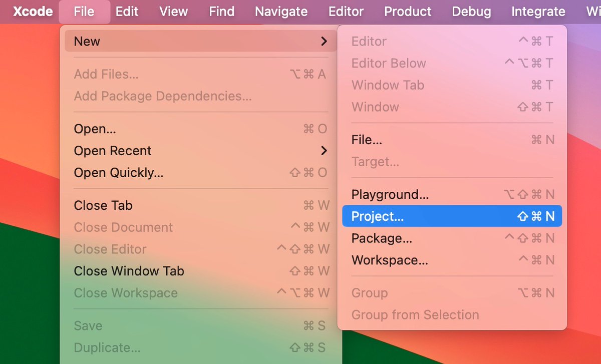
Task: Expand the Open Recent submenu
Action: 200,151
